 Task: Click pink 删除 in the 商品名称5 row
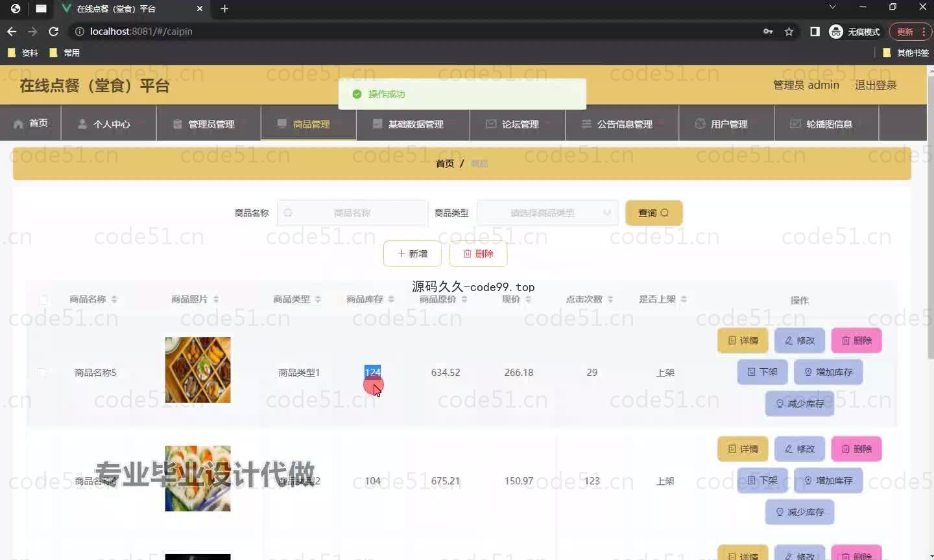[856, 340]
